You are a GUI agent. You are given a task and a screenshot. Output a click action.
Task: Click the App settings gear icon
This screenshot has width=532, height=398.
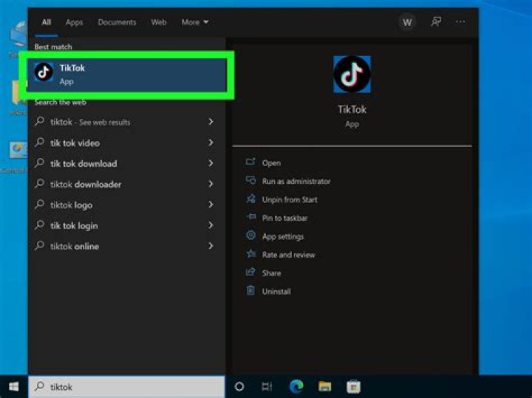250,235
